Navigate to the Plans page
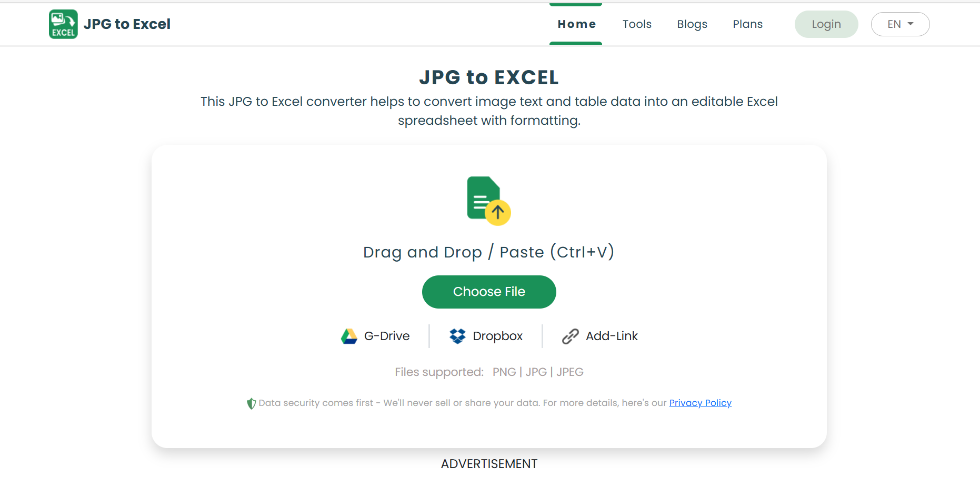 coord(747,24)
